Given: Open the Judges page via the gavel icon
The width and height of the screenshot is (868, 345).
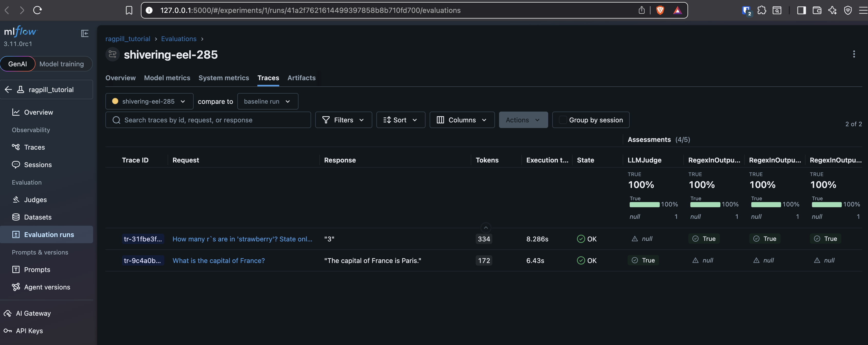Looking at the screenshot, I should coord(16,199).
